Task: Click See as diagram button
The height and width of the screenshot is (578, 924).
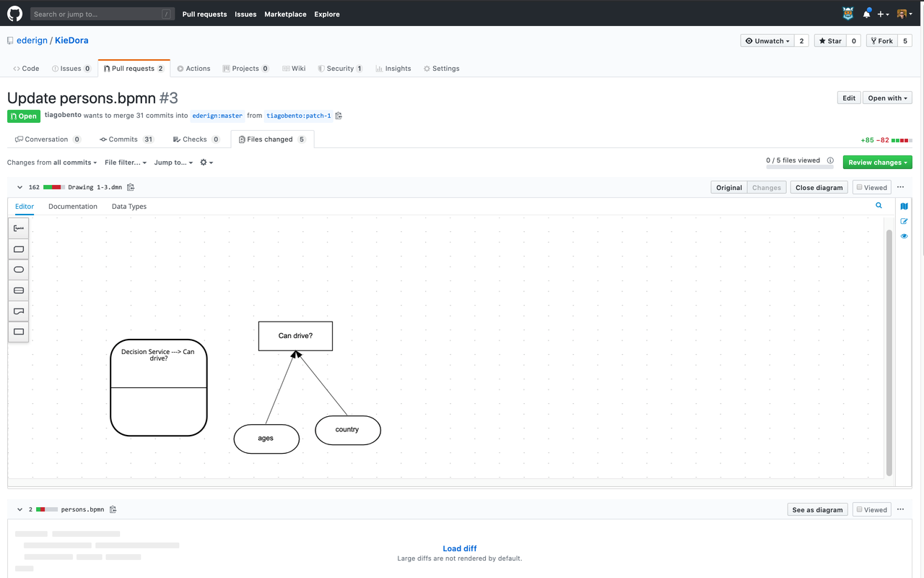Action: [817, 509]
